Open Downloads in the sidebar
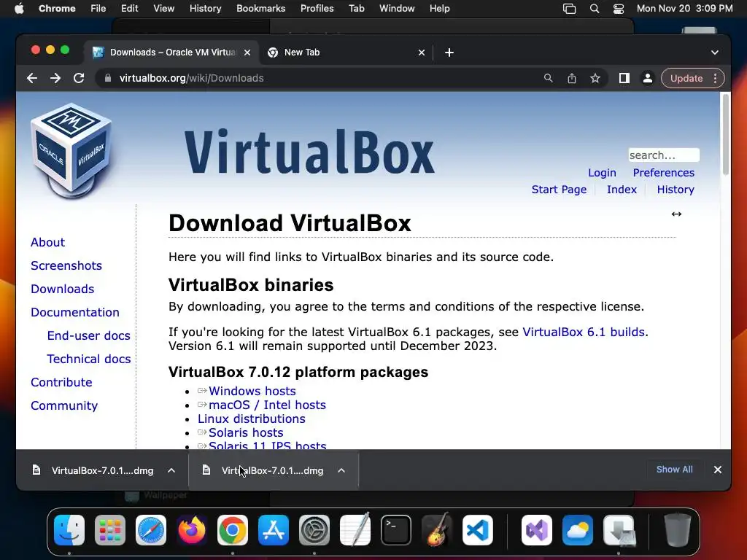Viewport: 747px width, 560px height. (63, 289)
